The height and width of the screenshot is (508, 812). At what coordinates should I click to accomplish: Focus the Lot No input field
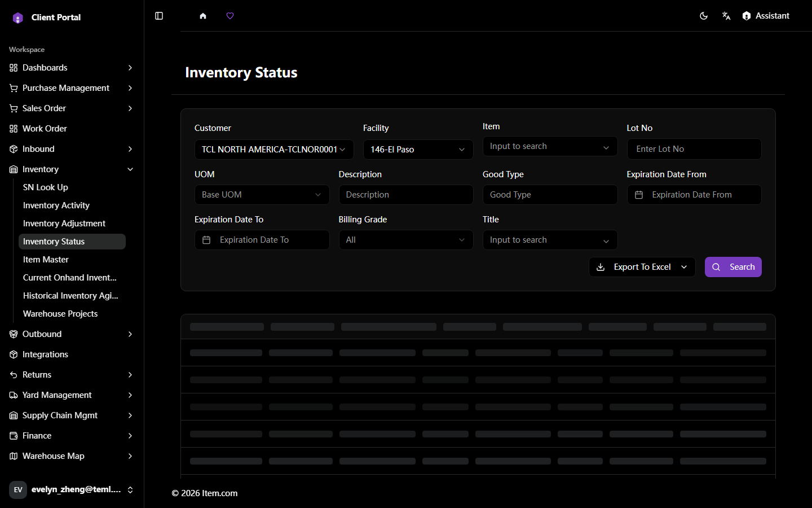694,149
